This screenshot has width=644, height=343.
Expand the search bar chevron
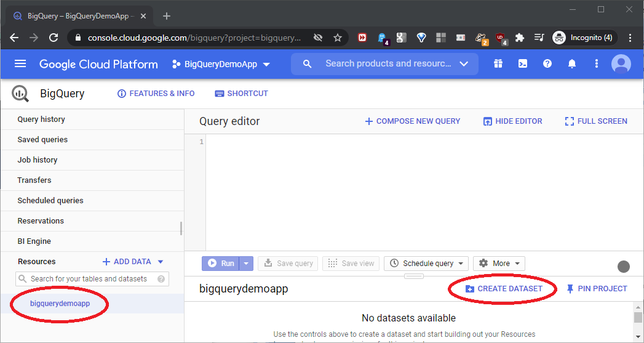pos(464,64)
